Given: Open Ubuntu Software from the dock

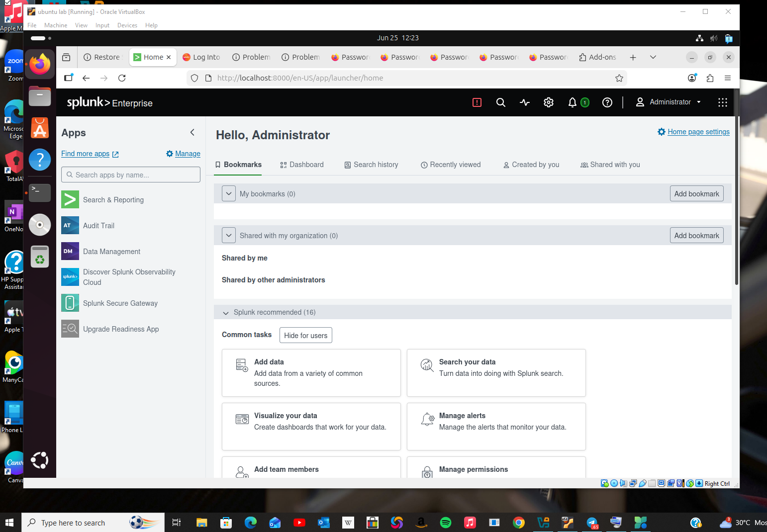Looking at the screenshot, I should pos(40,128).
